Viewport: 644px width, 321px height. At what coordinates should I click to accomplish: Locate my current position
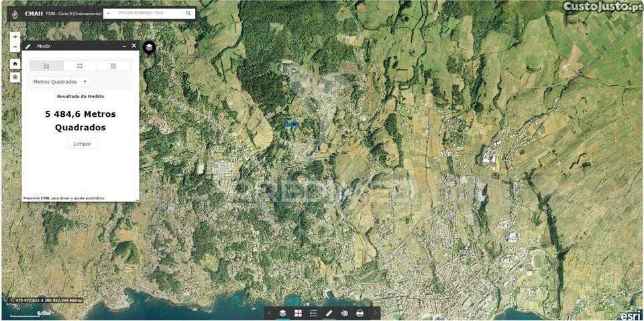15,77
